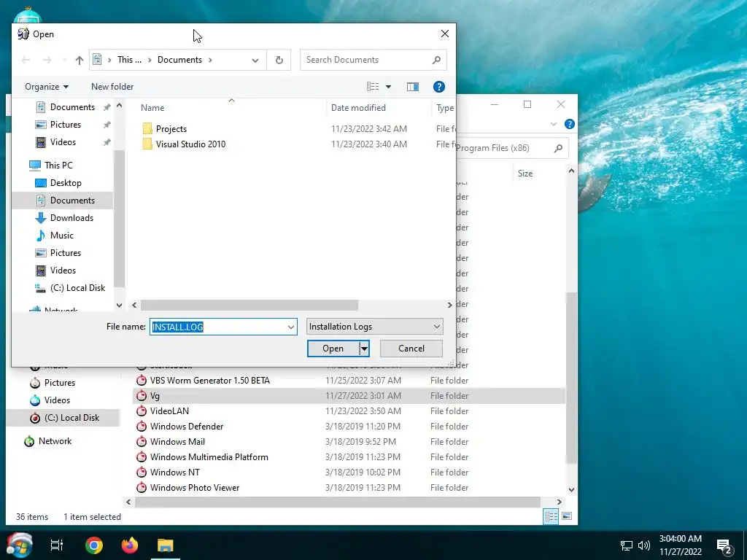Click the Open dialog horizontal scrollbar
This screenshot has height=560, width=747.
[249, 306]
